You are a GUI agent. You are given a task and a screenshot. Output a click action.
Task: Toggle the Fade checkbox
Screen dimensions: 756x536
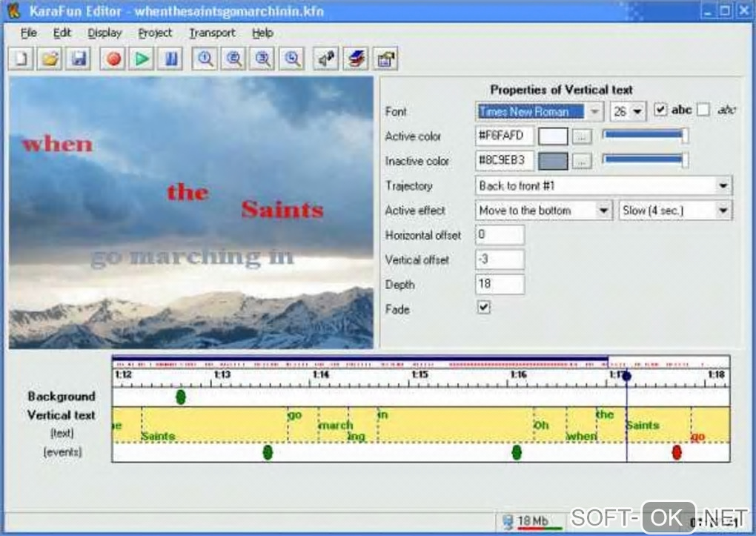(483, 308)
